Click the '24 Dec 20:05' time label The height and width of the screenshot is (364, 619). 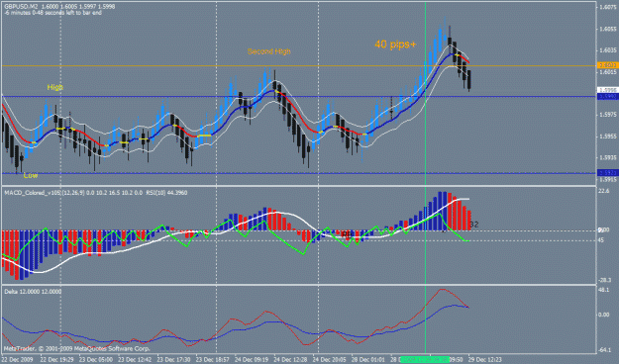[330, 360]
